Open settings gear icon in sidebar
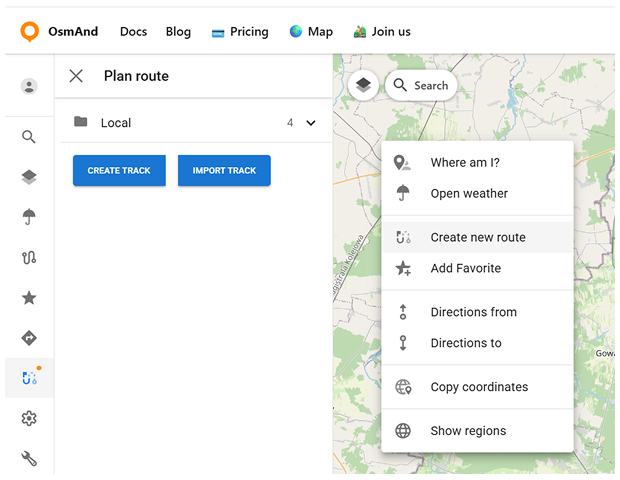The width and height of the screenshot is (620, 480). coord(29,419)
